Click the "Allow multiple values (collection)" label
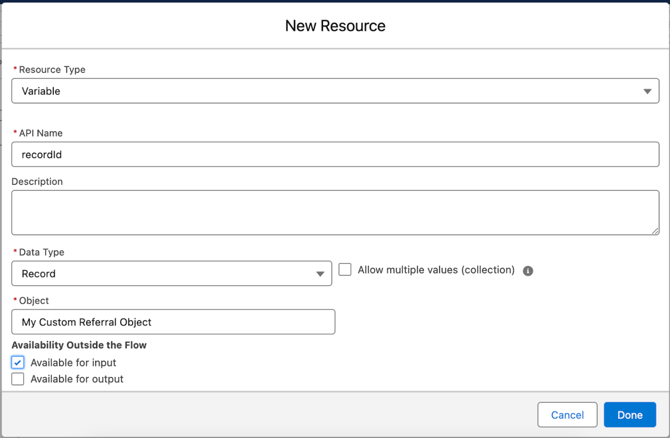 pos(436,270)
